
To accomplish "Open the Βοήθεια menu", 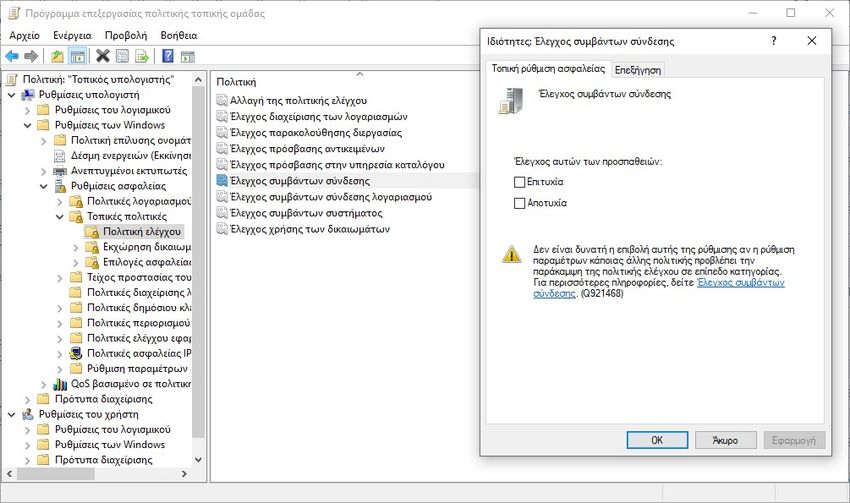I will coord(178,35).
